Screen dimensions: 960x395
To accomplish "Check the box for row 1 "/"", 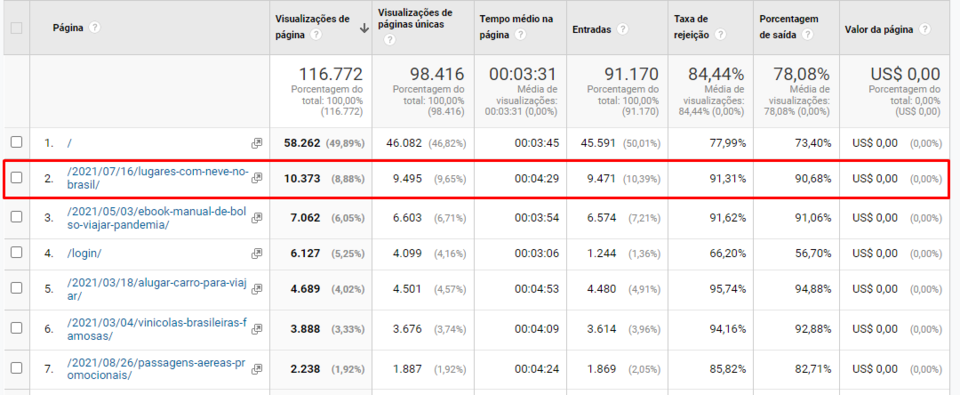I will tap(17, 142).
